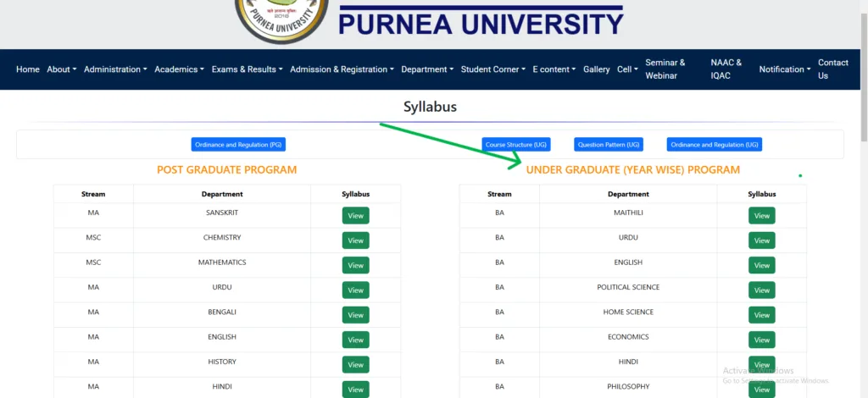View MSC Mathematics syllabus
Image resolution: width=868 pixels, height=398 pixels.
coord(355,265)
